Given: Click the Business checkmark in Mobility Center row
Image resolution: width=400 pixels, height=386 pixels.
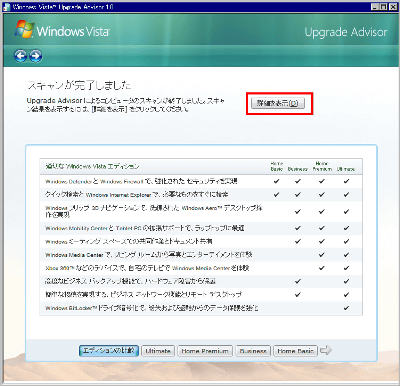Looking at the screenshot, I should 298,228.
